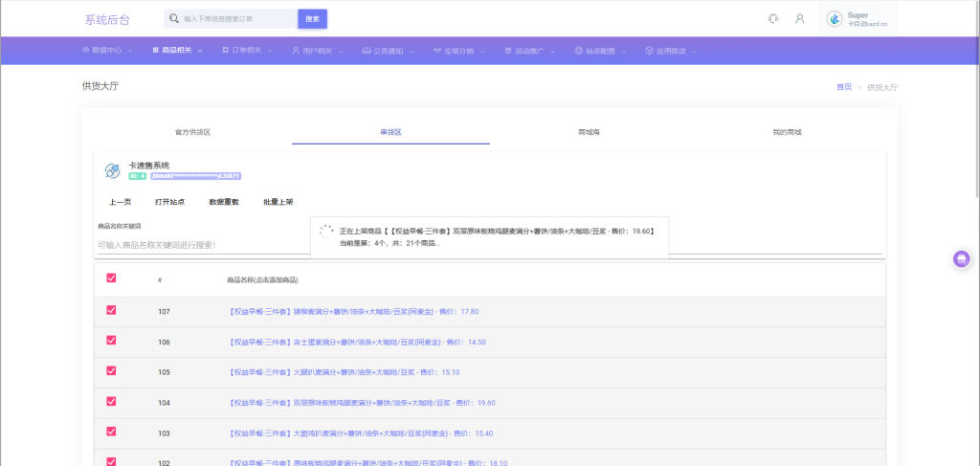The width and height of the screenshot is (980, 466).
Task: Click the 商品相关 grid icon
Action: pos(155,50)
